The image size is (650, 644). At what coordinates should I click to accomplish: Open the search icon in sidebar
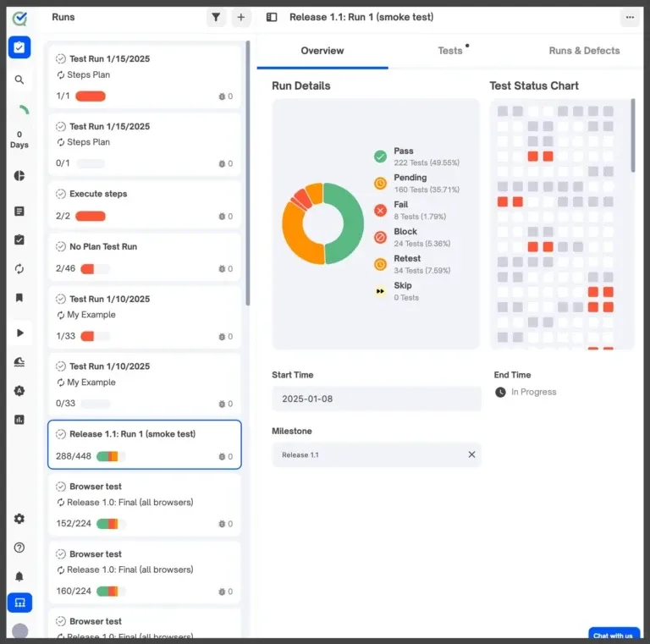(x=19, y=80)
